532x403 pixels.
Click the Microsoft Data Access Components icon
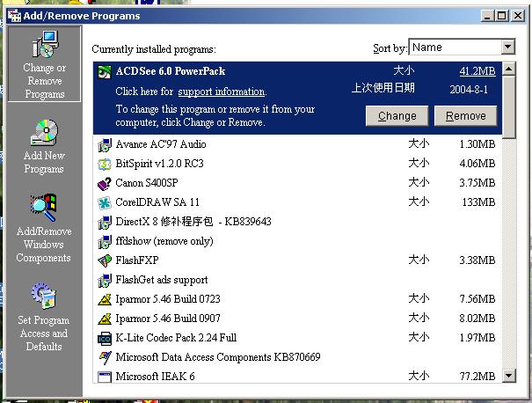[105, 357]
